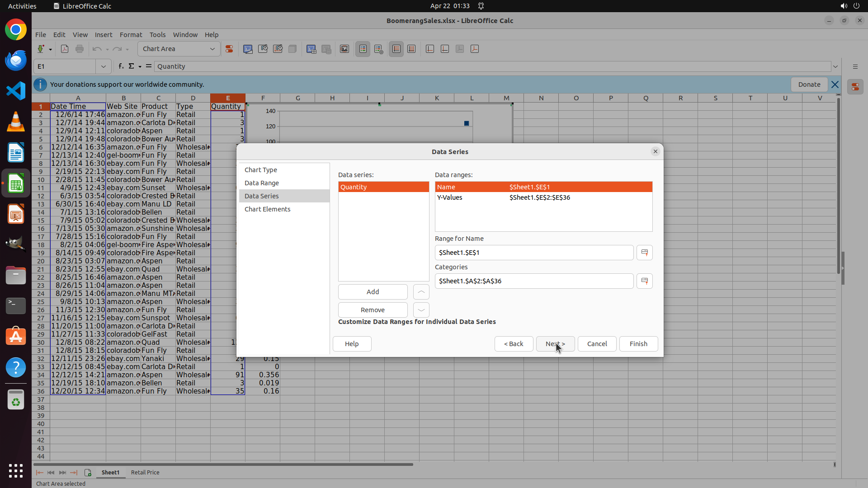Click the Chart Type toolbar icon

247,49
